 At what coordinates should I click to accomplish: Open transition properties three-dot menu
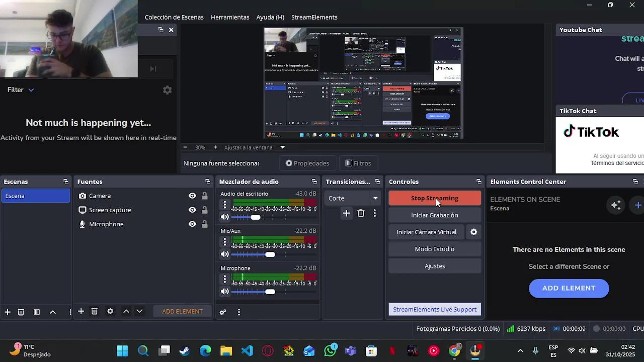point(374,214)
